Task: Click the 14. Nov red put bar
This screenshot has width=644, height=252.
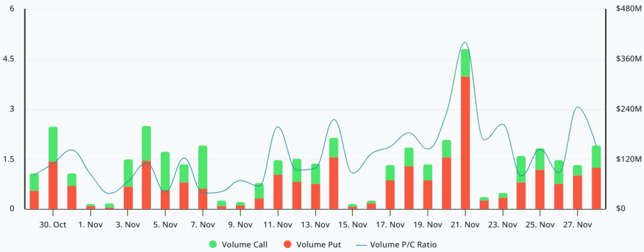Action: [334, 183]
